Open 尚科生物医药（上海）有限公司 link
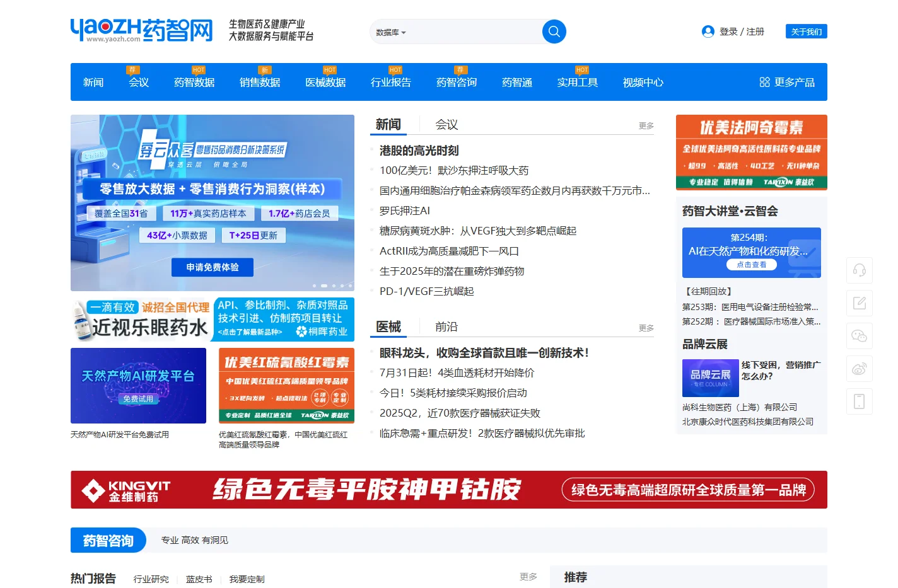The width and height of the screenshot is (898, 588). pyautogui.click(x=740, y=408)
